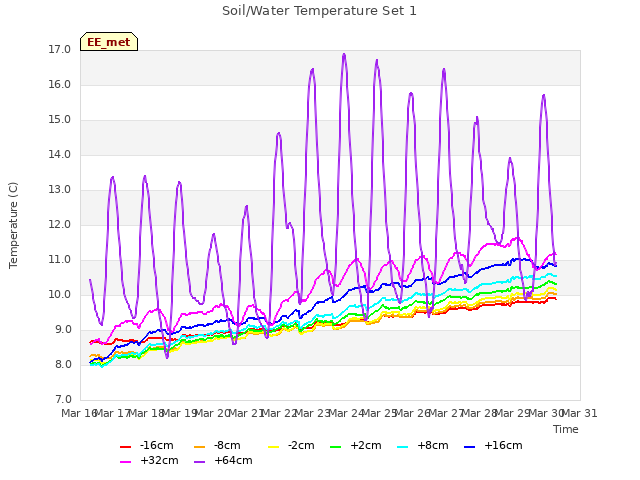Click the yellow -2cm legend color marker
The width and height of the screenshot is (640, 480).
click(273, 447)
